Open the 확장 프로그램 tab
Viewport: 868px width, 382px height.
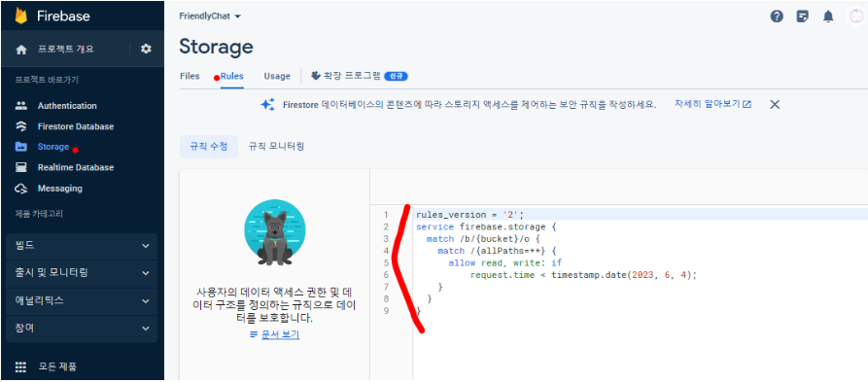click(359, 76)
